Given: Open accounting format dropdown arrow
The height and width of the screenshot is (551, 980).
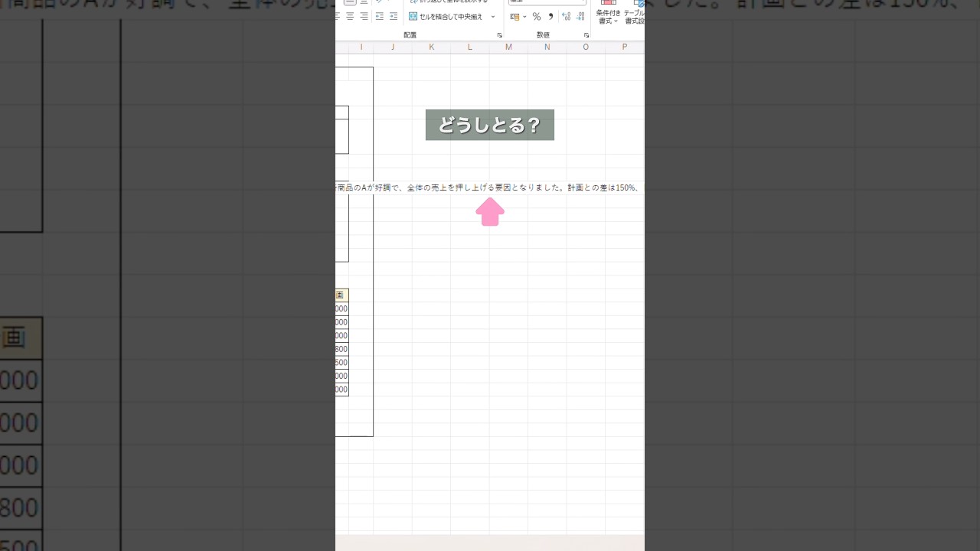Looking at the screenshot, I should pyautogui.click(x=524, y=16).
